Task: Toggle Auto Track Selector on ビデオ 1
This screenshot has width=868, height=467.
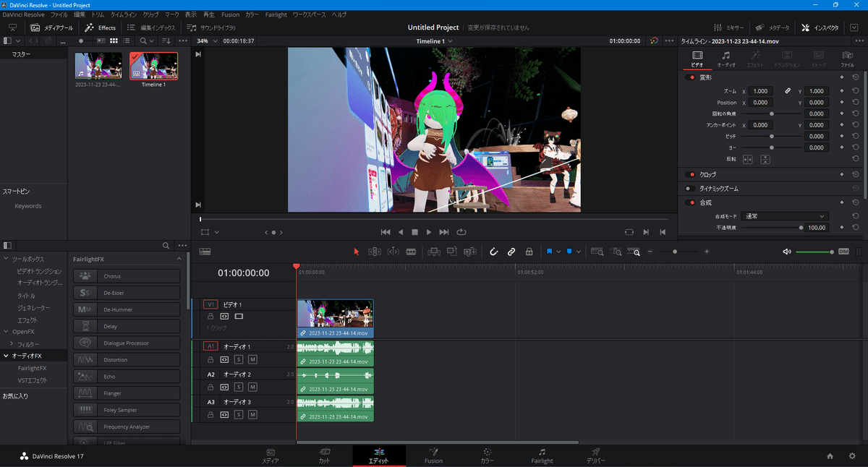Action: point(224,317)
